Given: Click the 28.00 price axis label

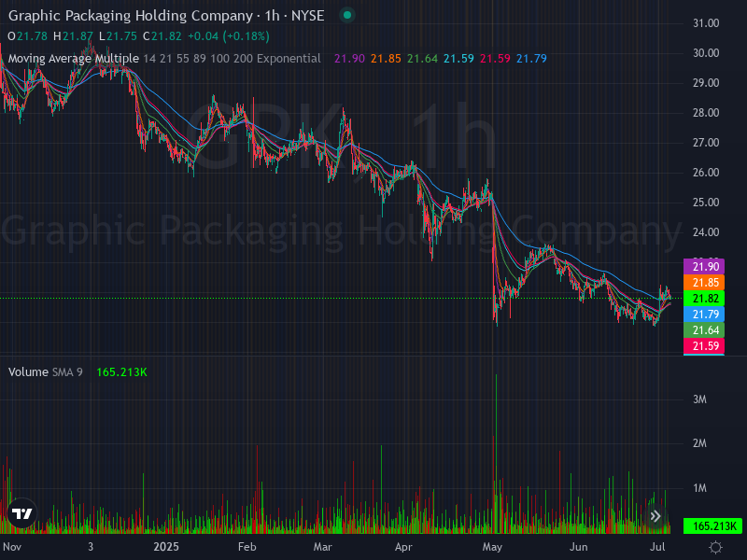Looking at the screenshot, I should click(x=706, y=113).
